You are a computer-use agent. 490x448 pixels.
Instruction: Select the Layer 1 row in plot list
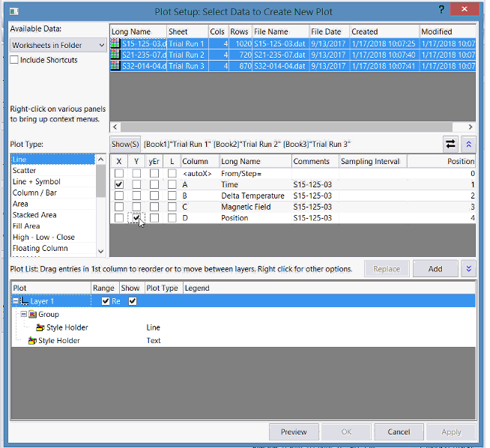point(244,301)
